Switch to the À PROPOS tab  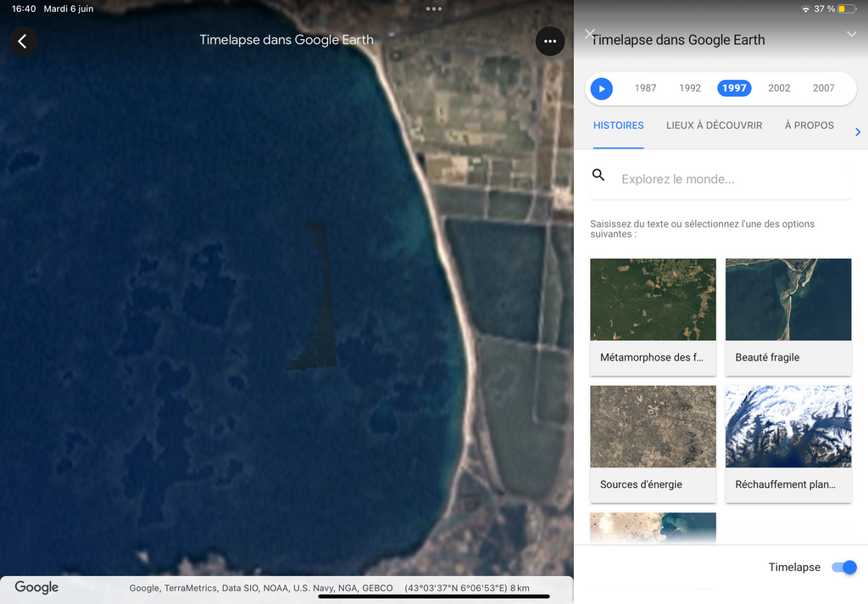click(809, 126)
